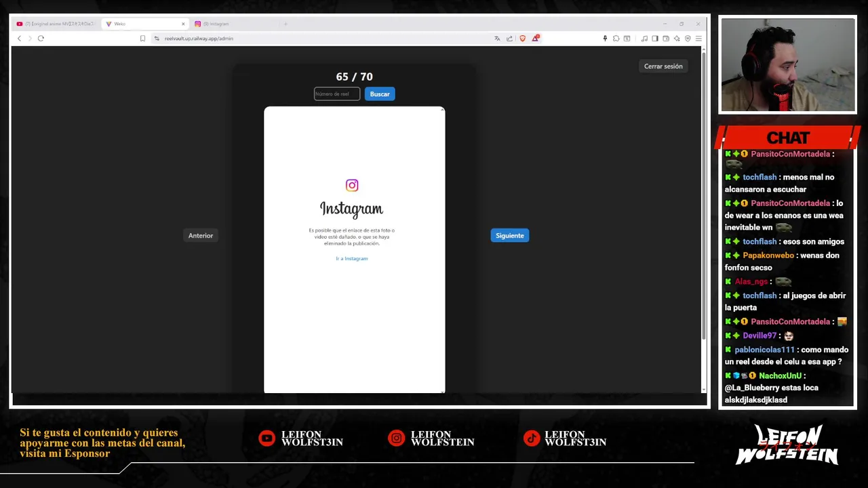
Task: Click the pinned extension pin icon
Action: coord(605,39)
